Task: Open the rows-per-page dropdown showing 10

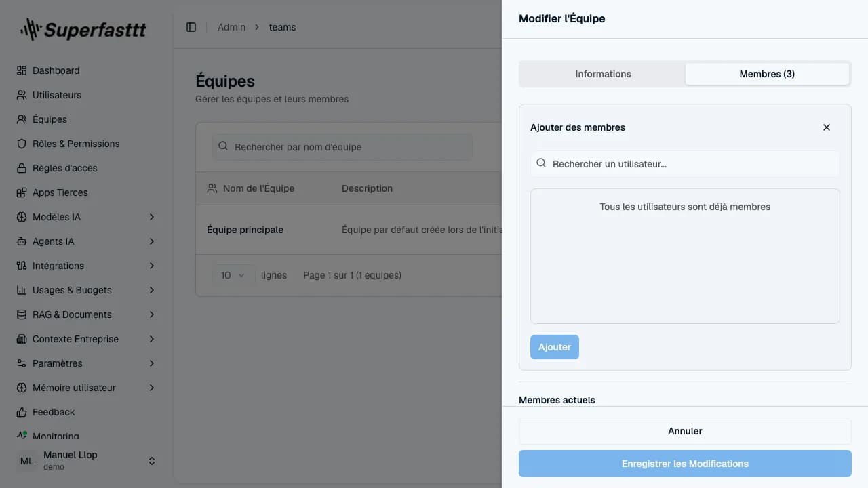Action: coord(234,275)
